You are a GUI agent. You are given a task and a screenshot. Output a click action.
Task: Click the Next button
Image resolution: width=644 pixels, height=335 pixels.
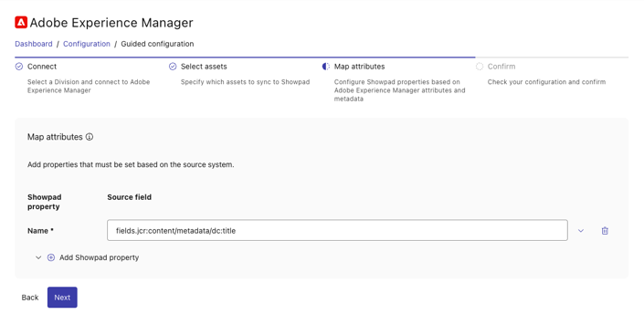point(62,298)
